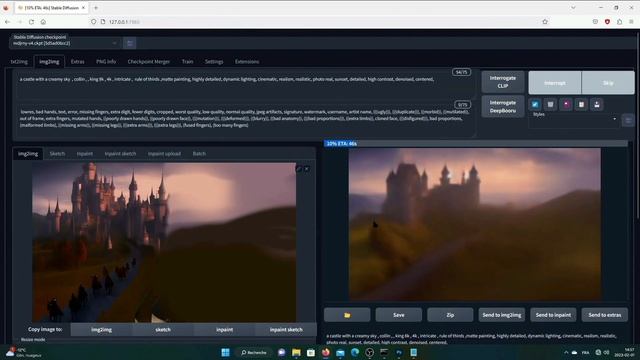Open the Extensions tab
Image resolution: width=640 pixels, height=360 pixels.
tap(247, 62)
